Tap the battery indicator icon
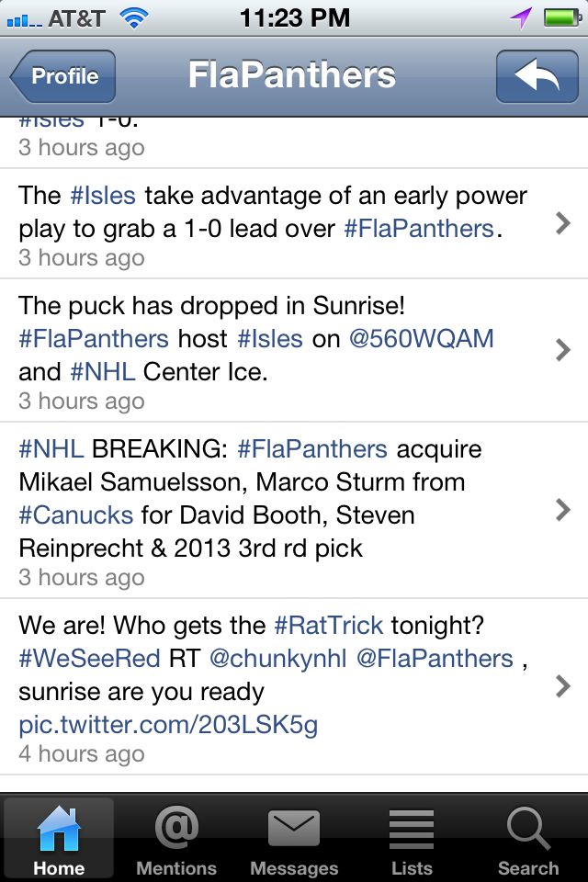Image resolution: width=588 pixels, height=882 pixels. coord(560,17)
